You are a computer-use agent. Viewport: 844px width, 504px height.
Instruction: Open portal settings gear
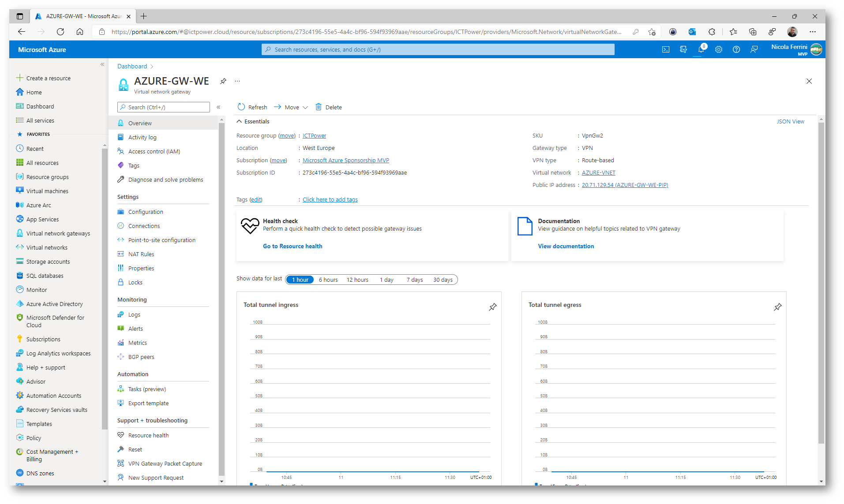tap(719, 49)
